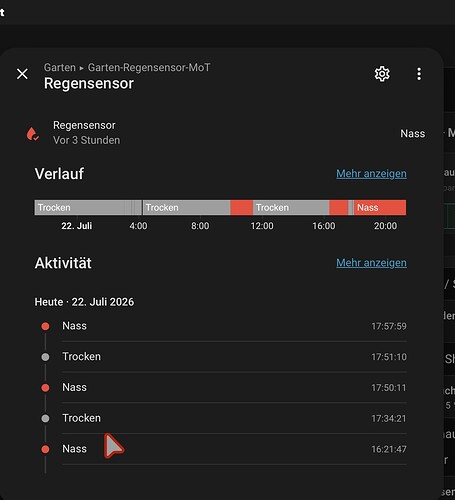This screenshot has width=455, height=500.
Task: Show more under Verlauf
Action: point(371,174)
